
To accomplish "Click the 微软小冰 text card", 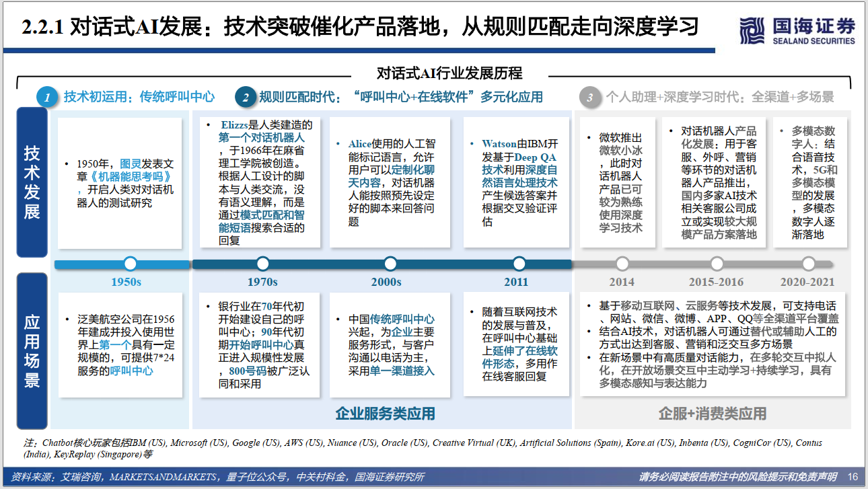I will pos(616,183).
